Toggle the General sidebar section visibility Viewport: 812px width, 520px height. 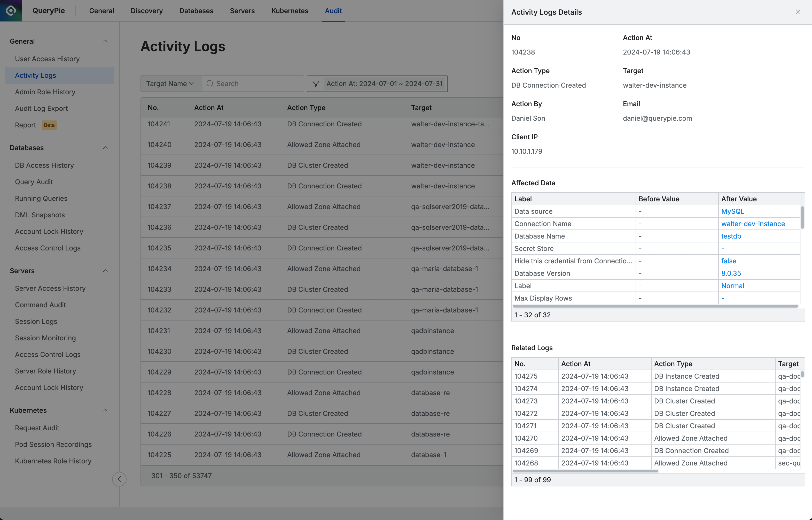pos(105,41)
